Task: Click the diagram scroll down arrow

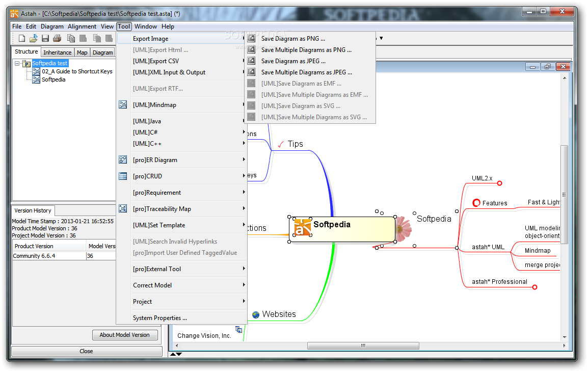Action: [565, 337]
